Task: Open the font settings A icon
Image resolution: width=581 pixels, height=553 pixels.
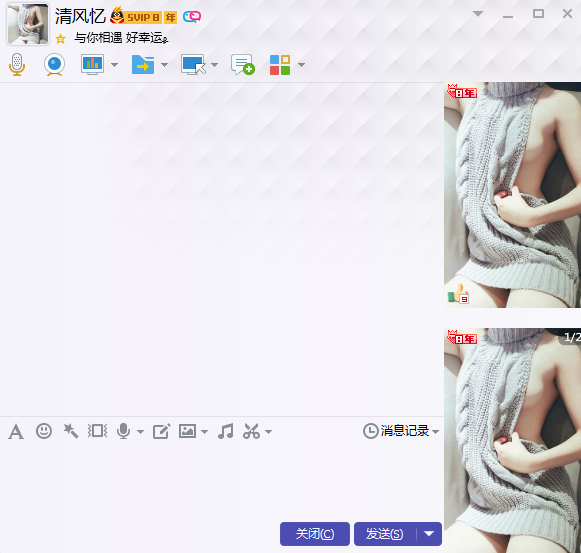Action: tap(16, 432)
